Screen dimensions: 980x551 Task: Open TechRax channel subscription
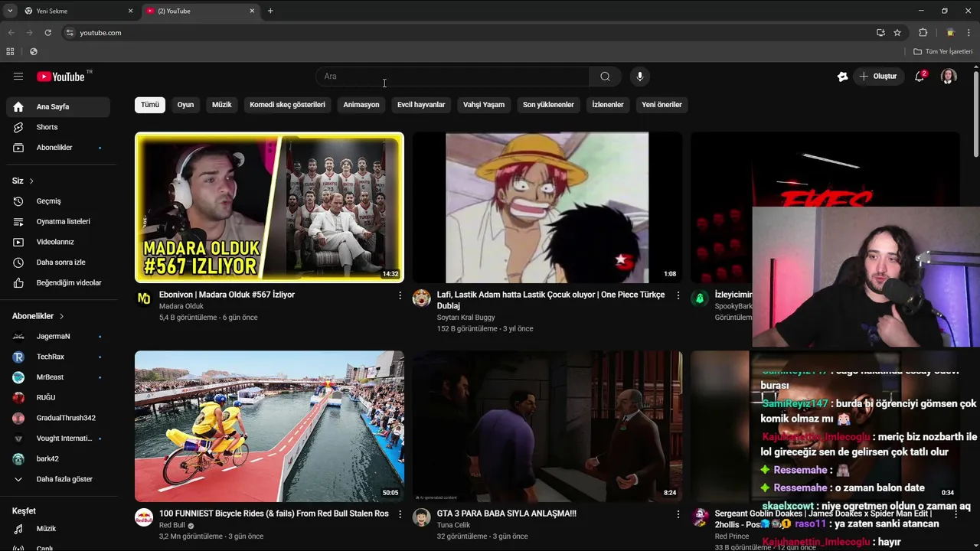coord(58,357)
